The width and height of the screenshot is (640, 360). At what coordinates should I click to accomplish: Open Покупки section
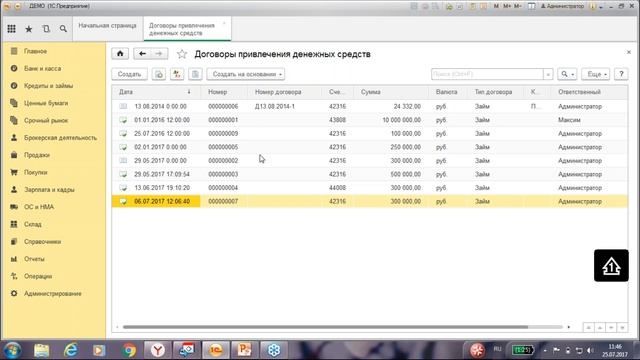pos(36,172)
